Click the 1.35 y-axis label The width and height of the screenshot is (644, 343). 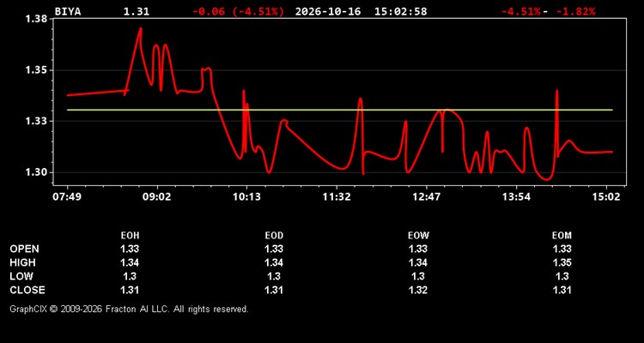click(x=37, y=70)
